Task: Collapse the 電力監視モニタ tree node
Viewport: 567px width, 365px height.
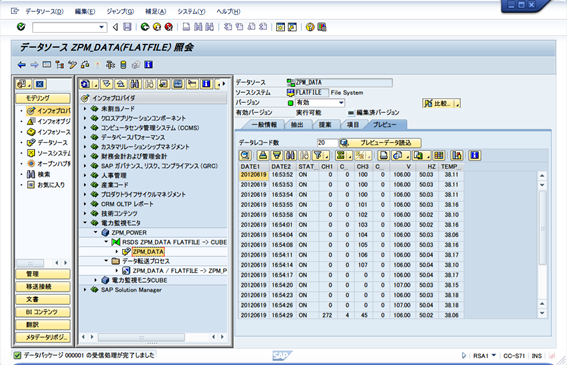Action: tap(85, 223)
